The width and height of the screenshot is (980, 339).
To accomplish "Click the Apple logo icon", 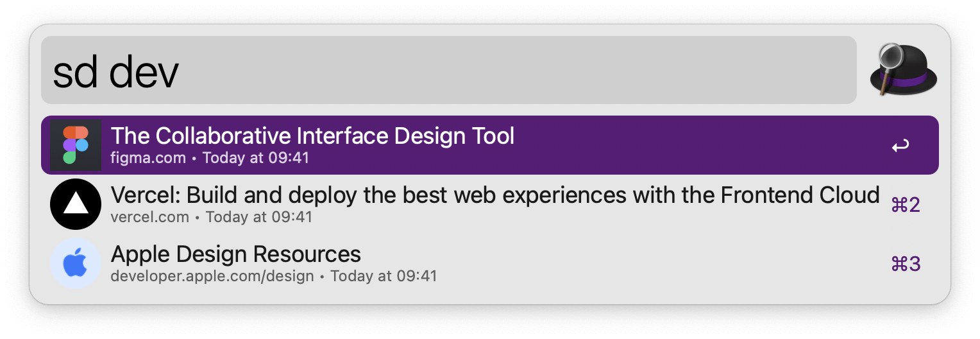I will 76,263.
